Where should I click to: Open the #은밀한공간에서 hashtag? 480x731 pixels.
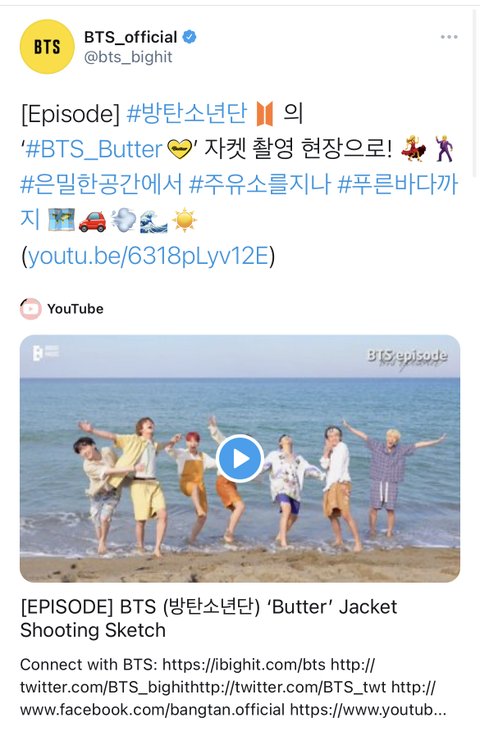pos(101,184)
